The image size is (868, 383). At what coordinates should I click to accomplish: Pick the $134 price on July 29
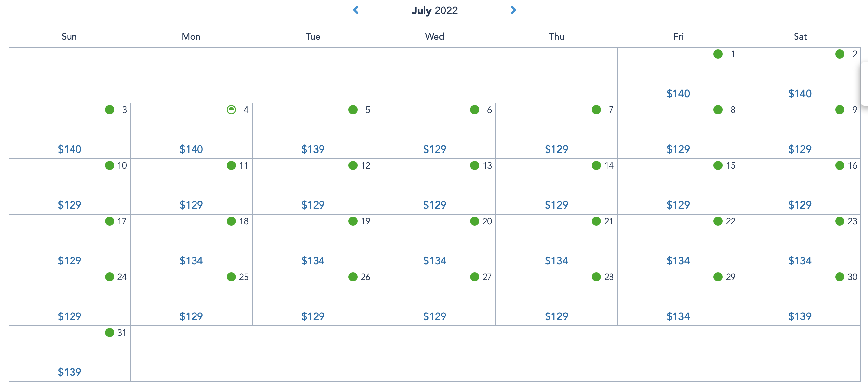pos(678,316)
